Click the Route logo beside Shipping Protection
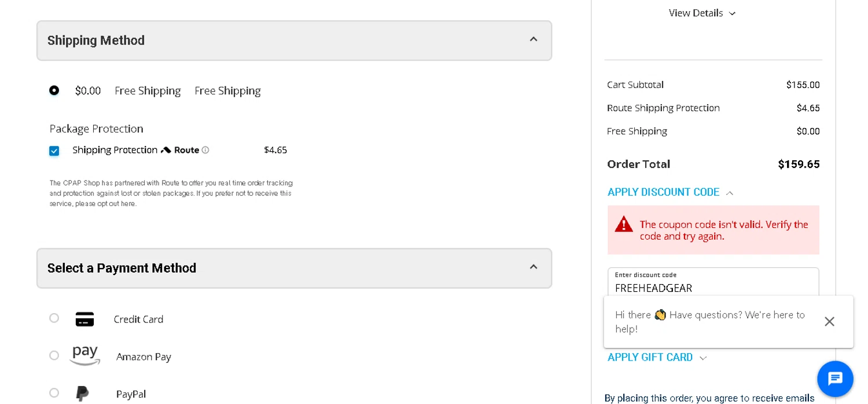 click(x=180, y=150)
